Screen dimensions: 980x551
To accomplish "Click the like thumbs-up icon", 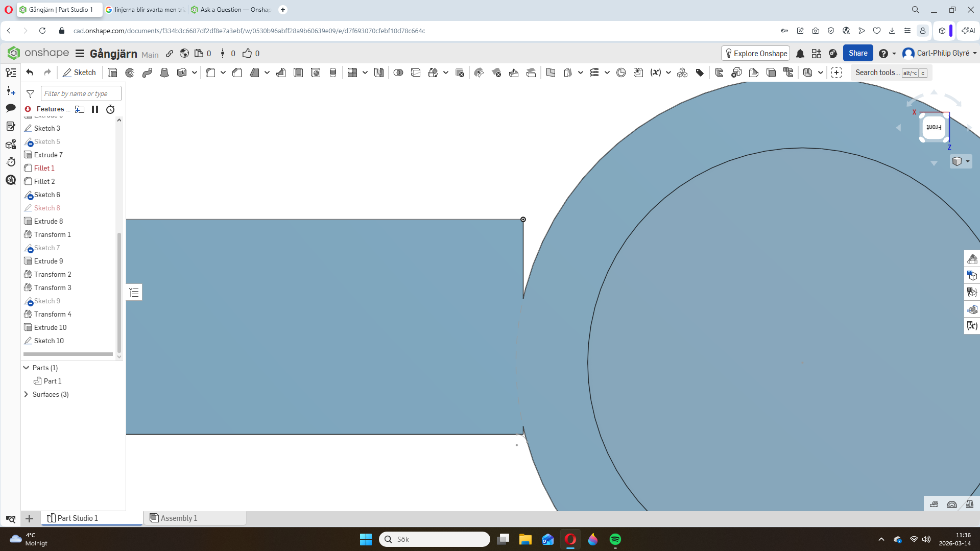I will click(x=247, y=54).
